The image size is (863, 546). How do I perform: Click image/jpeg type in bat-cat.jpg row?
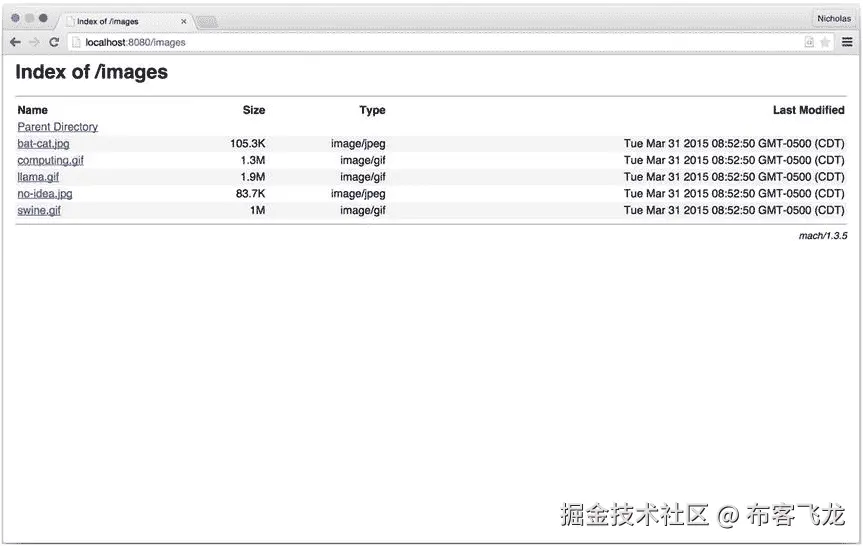358,144
